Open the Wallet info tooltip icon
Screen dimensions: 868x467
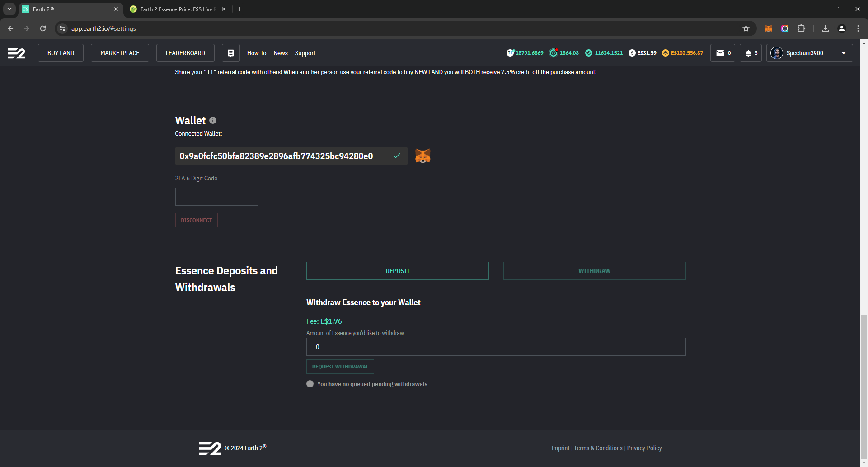[213, 120]
